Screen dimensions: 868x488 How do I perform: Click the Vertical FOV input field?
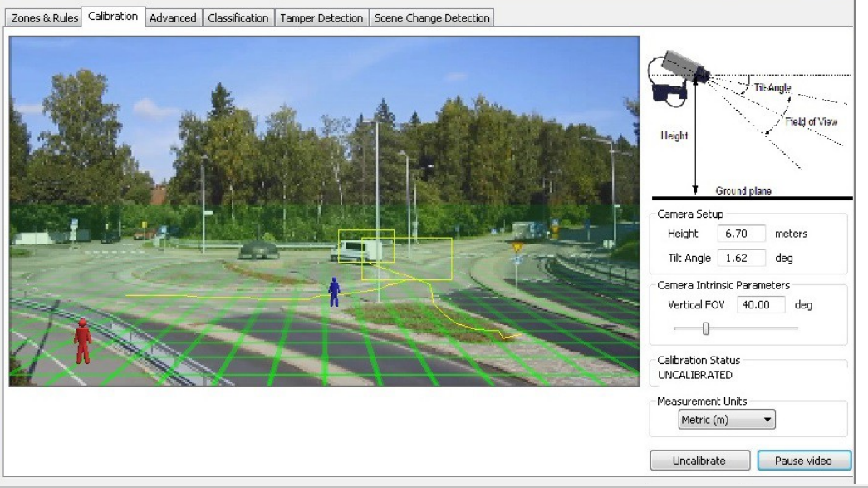pyautogui.click(x=761, y=304)
